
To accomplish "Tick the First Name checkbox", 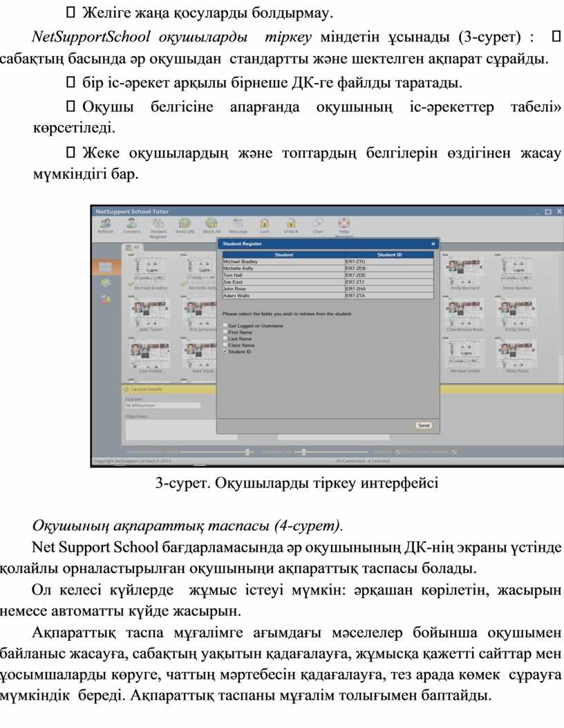I will [225, 333].
